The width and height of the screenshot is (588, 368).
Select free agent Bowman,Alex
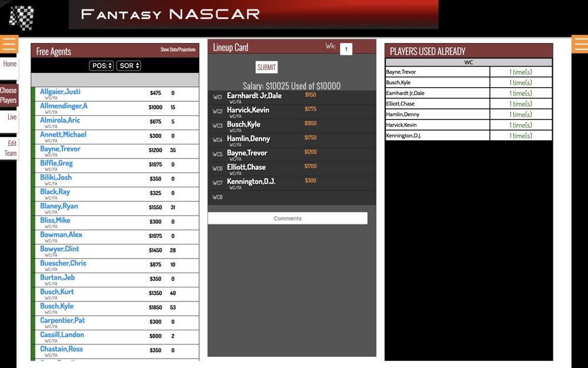pos(61,234)
